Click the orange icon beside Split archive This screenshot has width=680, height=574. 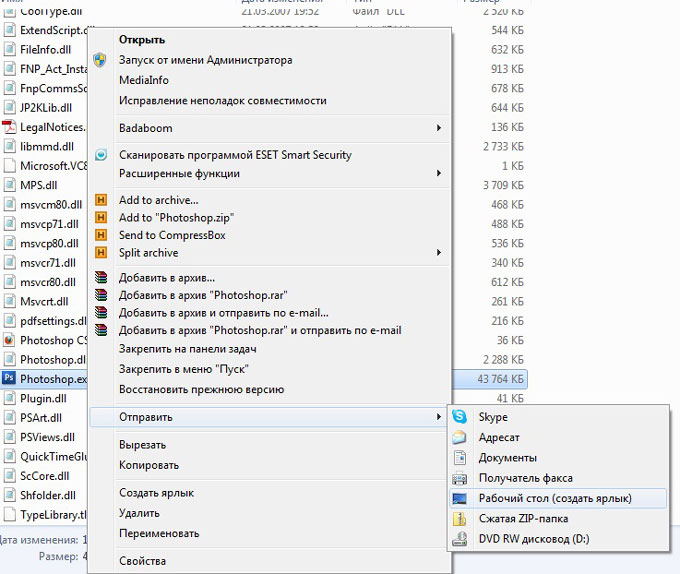tap(101, 252)
